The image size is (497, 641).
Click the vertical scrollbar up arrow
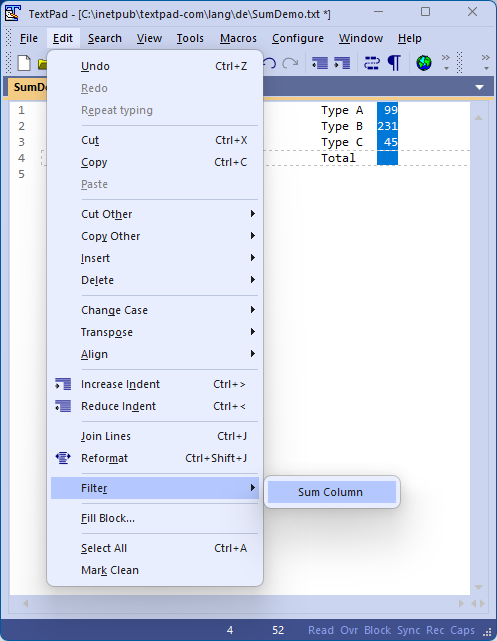click(x=479, y=118)
